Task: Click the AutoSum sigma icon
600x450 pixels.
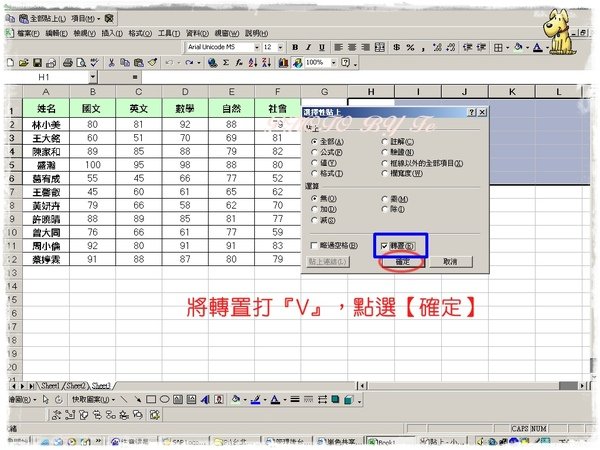Action: (226, 62)
